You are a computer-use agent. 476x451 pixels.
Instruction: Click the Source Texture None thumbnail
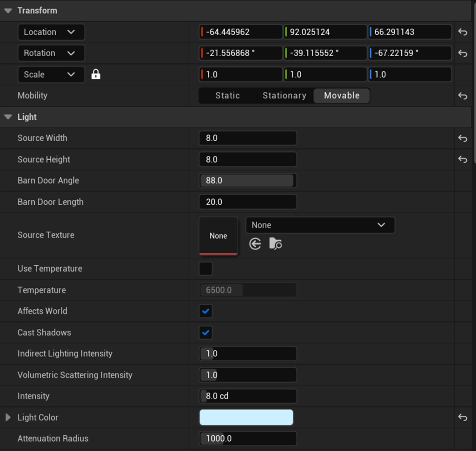pyautogui.click(x=218, y=235)
